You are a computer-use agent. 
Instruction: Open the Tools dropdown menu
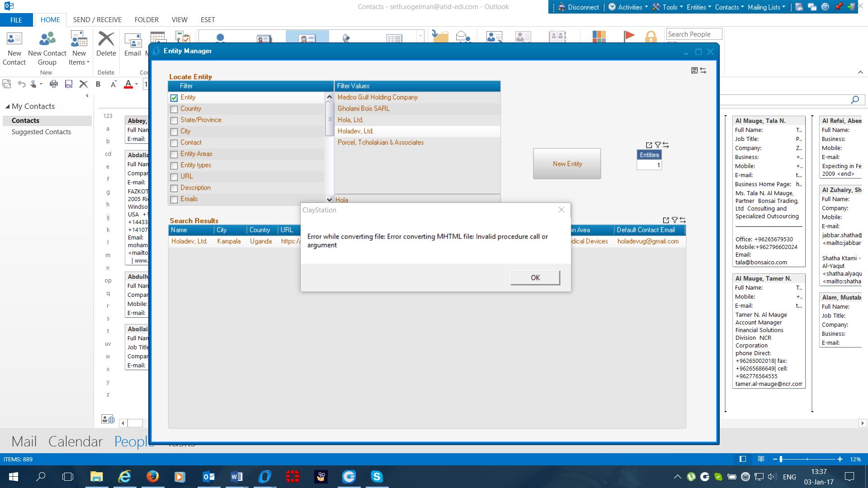click(667, 7)
